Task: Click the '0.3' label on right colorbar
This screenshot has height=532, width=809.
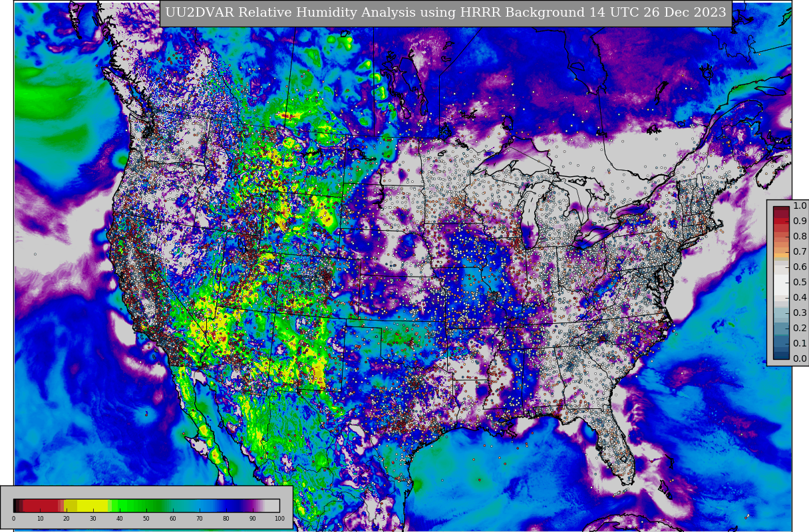Action: [800, 313]
